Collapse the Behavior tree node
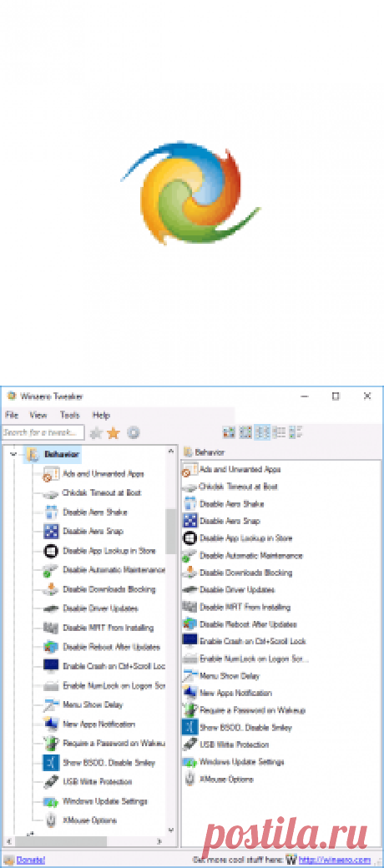The height and width of the screenshot is (868, 384). coord(14,454)
